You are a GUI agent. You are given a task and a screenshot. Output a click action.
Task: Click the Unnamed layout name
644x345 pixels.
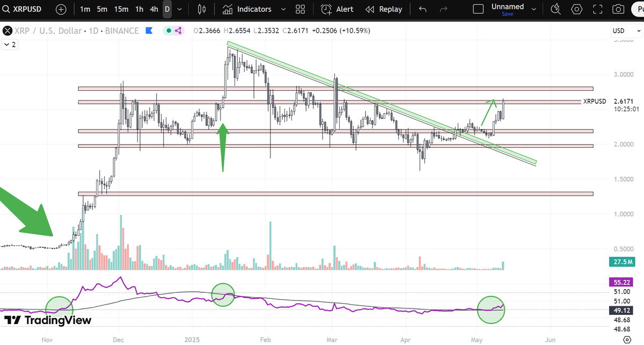(x=508, y=6)
